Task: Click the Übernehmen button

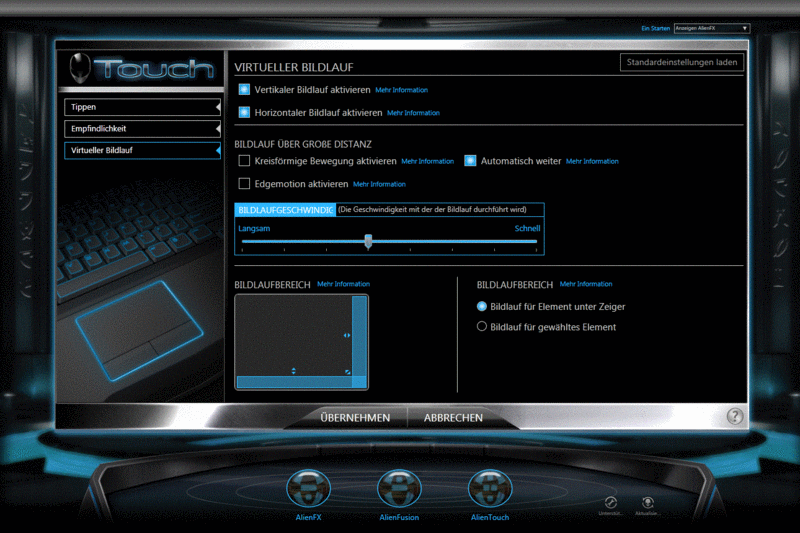Action: tap(355, 418)
